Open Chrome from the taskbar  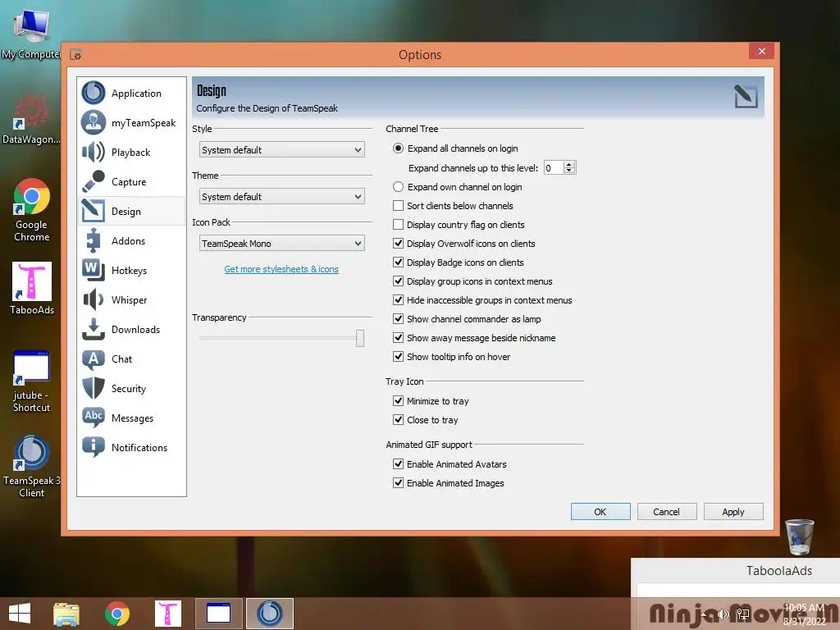(116, 614)
